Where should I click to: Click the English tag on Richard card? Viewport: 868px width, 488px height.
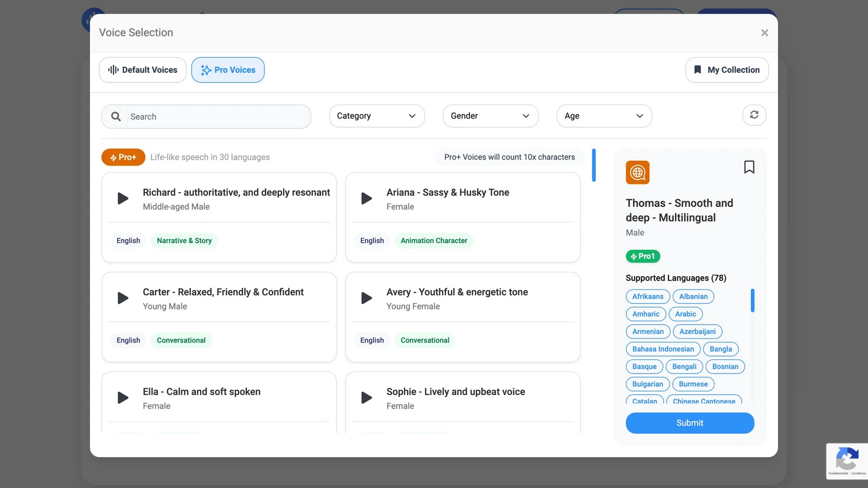tap(128, 240)
